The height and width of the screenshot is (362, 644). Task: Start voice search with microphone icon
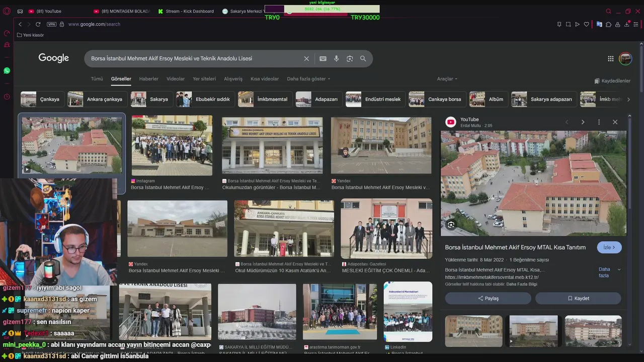337,59
